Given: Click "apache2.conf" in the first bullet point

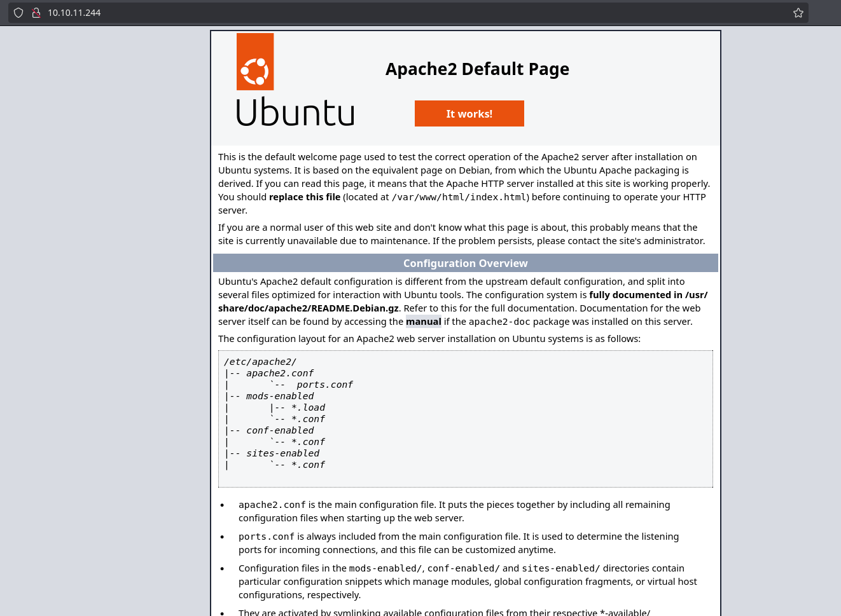Looking at the screenshot, I should (x=272, y=505).
